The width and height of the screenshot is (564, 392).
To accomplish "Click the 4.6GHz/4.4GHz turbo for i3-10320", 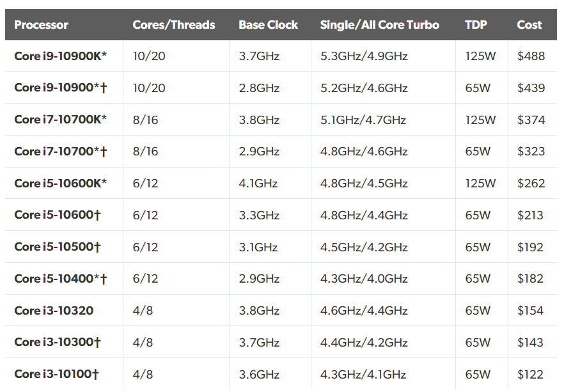I will (364, 311).
